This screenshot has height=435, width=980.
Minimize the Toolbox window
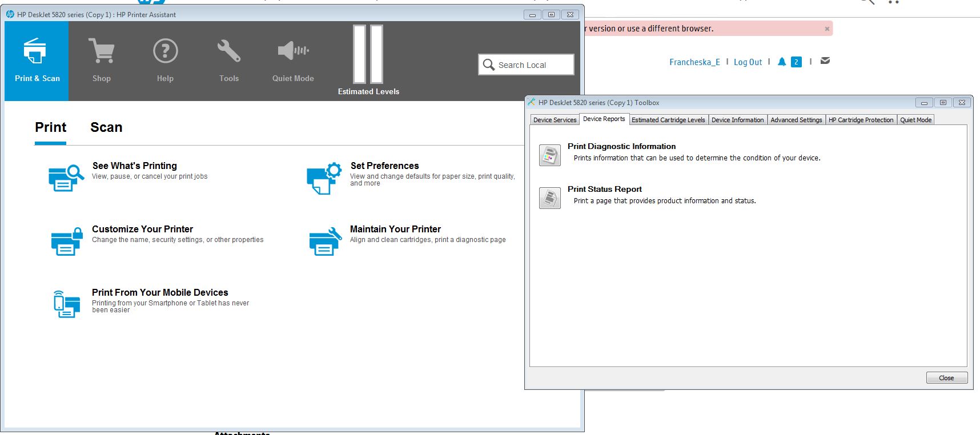click(x=924, y=103)
